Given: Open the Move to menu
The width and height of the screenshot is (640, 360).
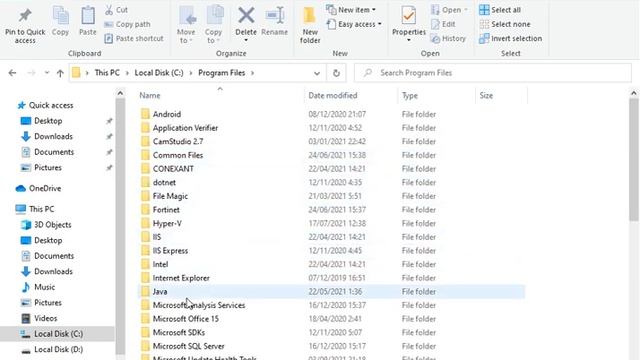Looking at the screenshot, I should 186,24.
